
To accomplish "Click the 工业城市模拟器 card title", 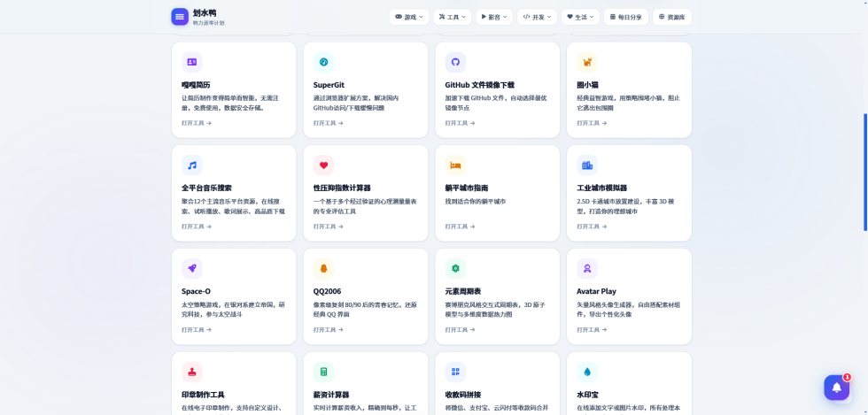I will (601, 188).
